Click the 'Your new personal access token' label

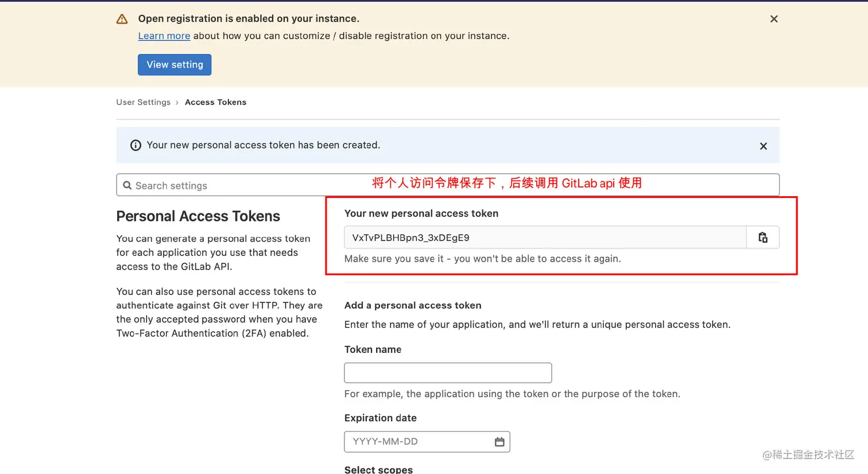click(x=421, y=213)
